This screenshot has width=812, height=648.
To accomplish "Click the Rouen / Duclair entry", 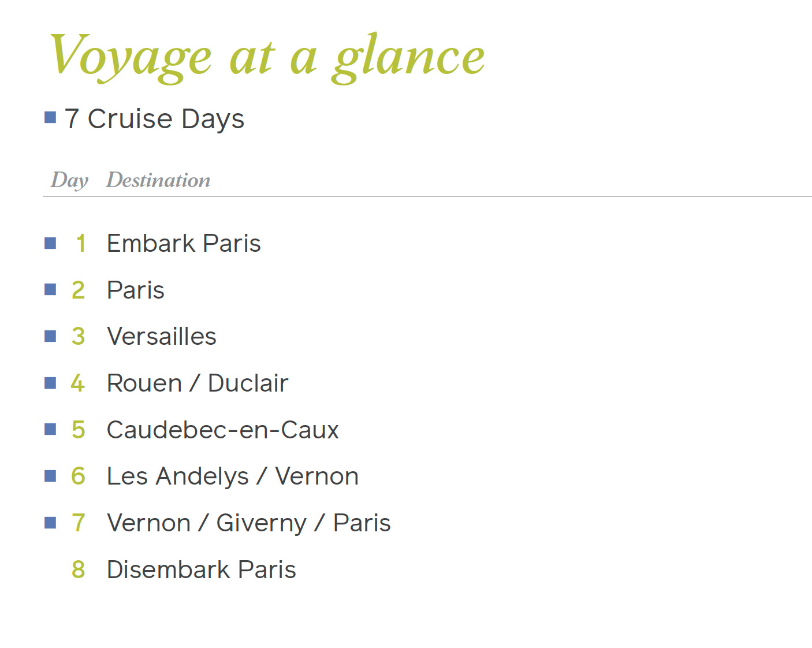I will 198,383.
